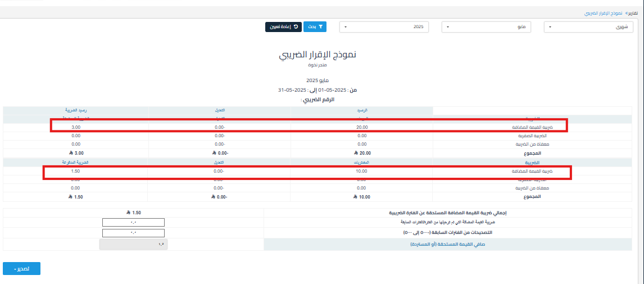Click the 10.00 purchases cell in ضريبة القيمة المضافة row
Image resolution: width=644 pixels, height=284 pixels.
(x=362, y=172)
